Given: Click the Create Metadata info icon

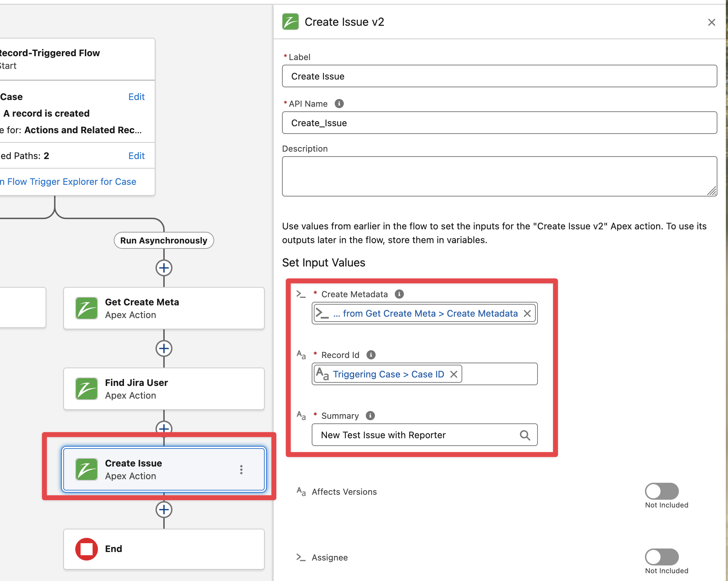Looking at the screenshot, I should [399, 294].
